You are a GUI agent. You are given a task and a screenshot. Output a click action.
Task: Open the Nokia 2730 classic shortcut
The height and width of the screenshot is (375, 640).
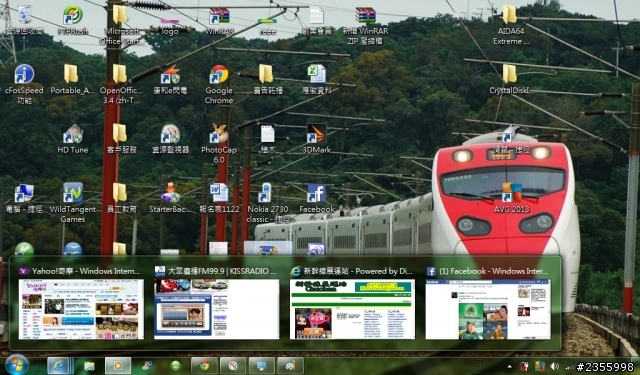point(265,193)
